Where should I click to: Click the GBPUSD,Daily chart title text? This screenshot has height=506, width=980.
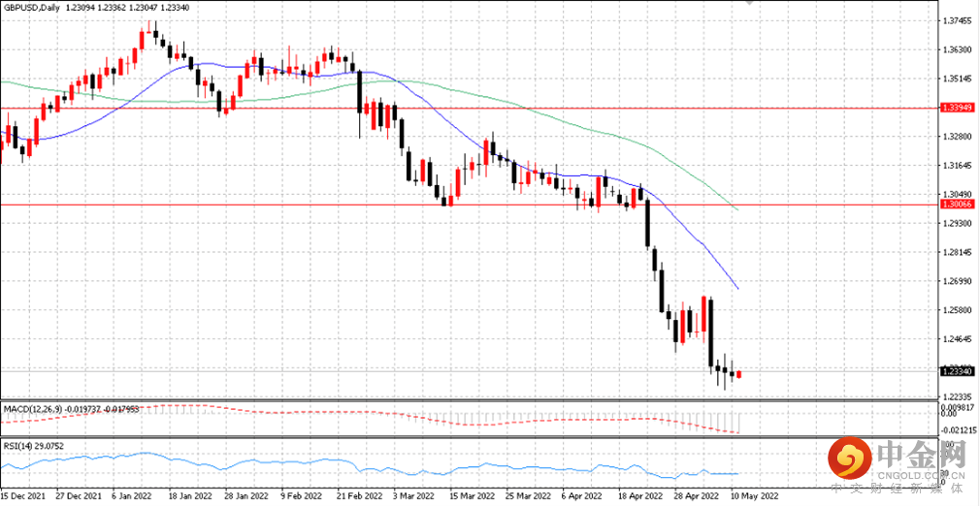[x=30, y=7]
